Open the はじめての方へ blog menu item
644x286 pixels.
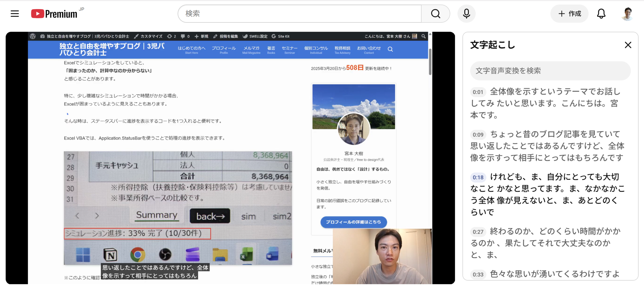click(192, 50)
